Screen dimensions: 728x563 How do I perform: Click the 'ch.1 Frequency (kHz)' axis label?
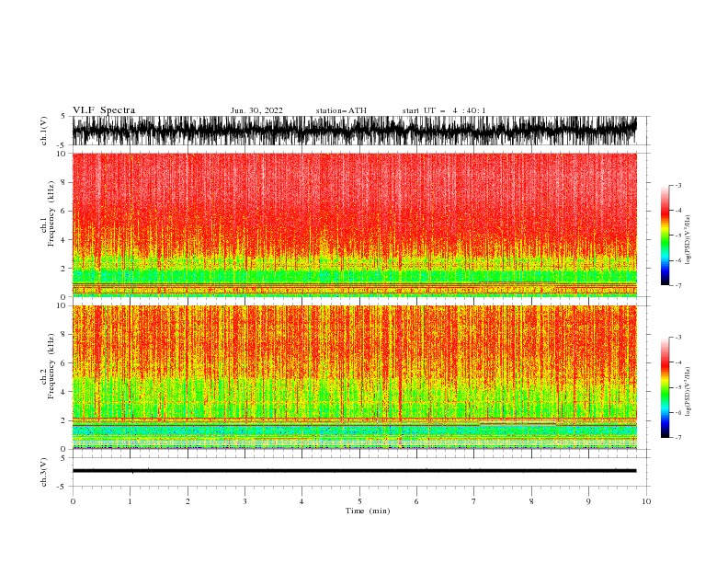48,213
